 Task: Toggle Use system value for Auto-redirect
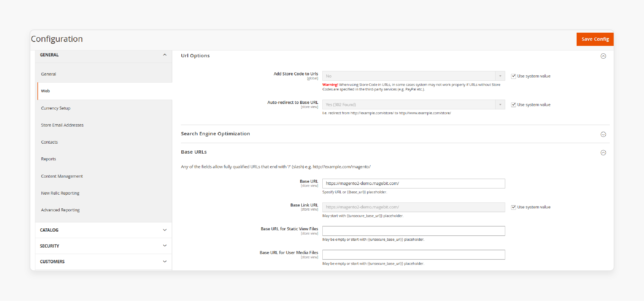(514, 105)
